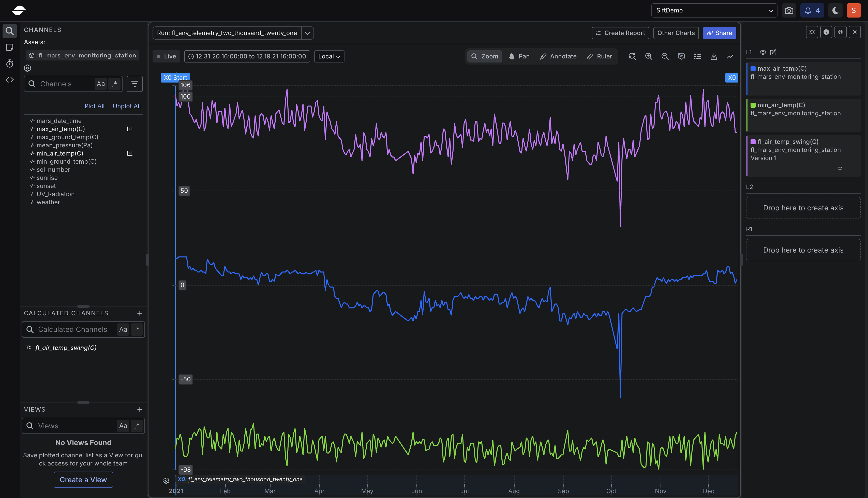Click the Create a View button
868x498 pixels.
coord(83,479)
